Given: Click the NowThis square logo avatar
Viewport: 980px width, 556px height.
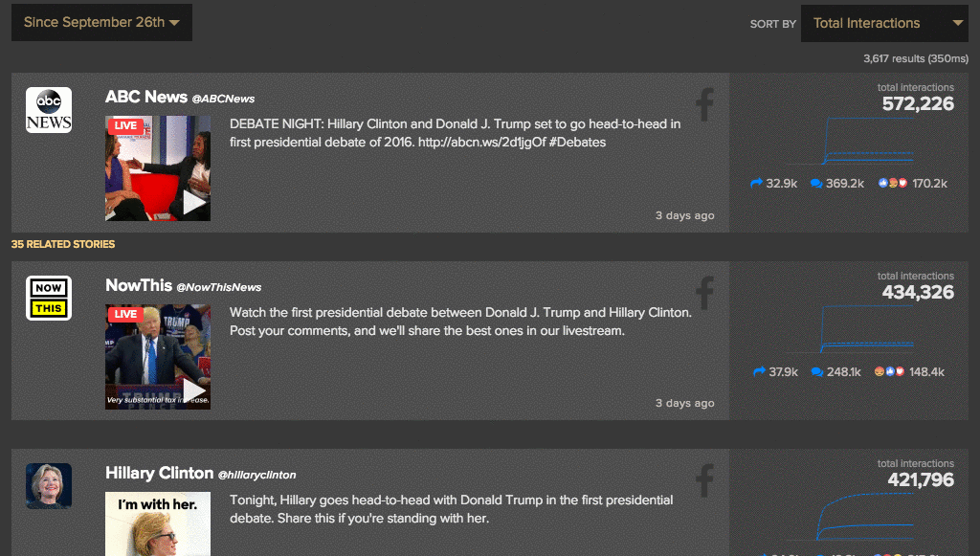Looking at the screenshot, I should (48, 298).
